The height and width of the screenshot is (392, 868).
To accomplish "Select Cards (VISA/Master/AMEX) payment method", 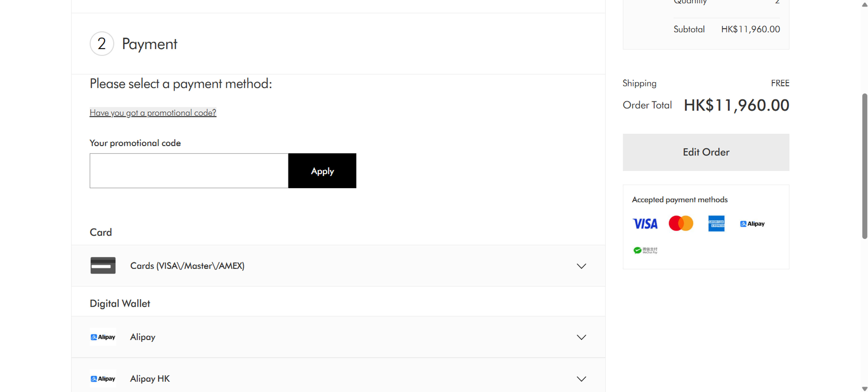I will (x=338, y=265).
